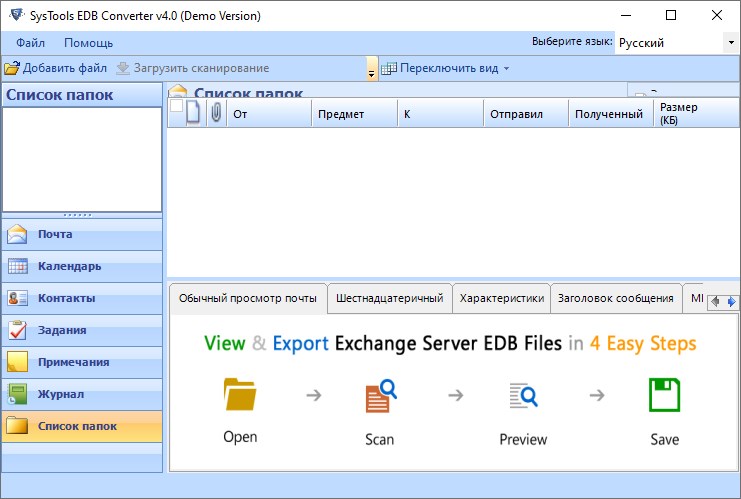741x499 pixels.
Task: Click the Переключить вид button label
Action: click(x=449, y=68)
